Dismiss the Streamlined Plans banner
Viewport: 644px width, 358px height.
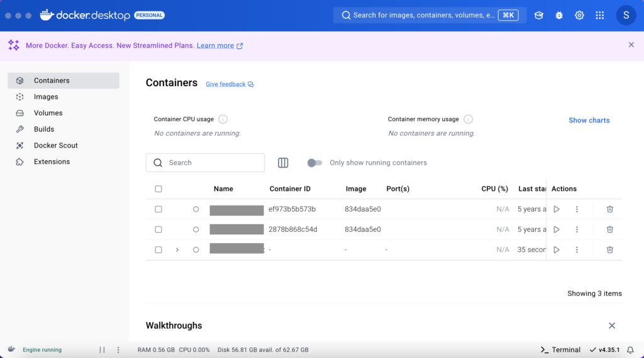[x=631, y=45]
